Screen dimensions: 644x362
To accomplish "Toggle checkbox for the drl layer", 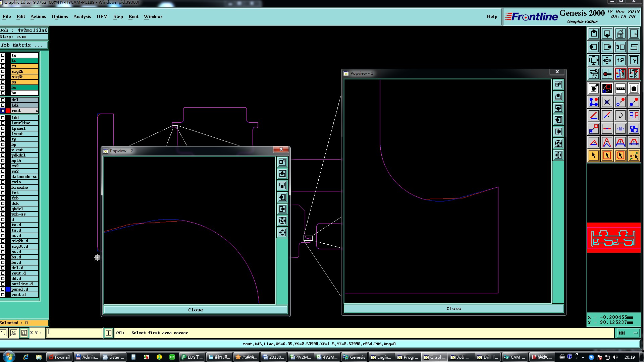I will pyautogui.click(x=3, y=100).
